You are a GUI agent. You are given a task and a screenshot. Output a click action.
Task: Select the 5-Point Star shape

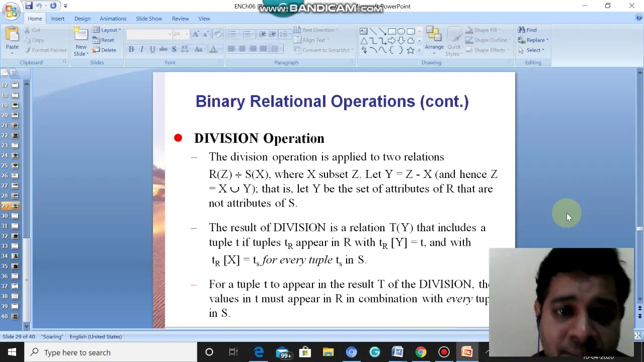click(x=411, y=50)
